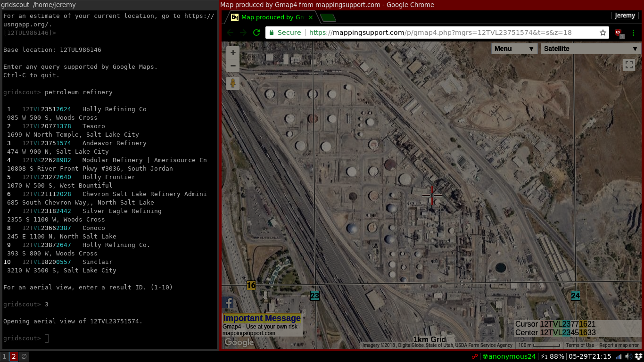This screenshot has width=644, height=362.
Task: Open Terms of Use link
Action: 580,346
